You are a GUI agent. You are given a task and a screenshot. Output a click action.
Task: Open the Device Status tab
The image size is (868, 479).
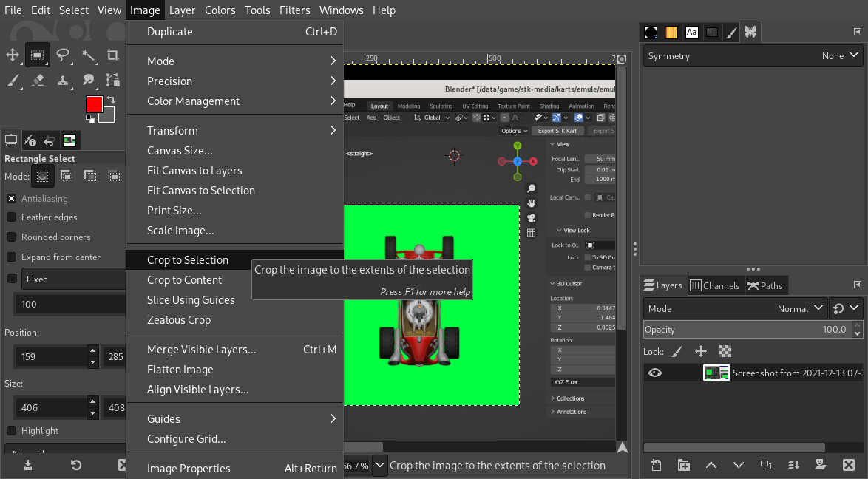pos(30,140)
